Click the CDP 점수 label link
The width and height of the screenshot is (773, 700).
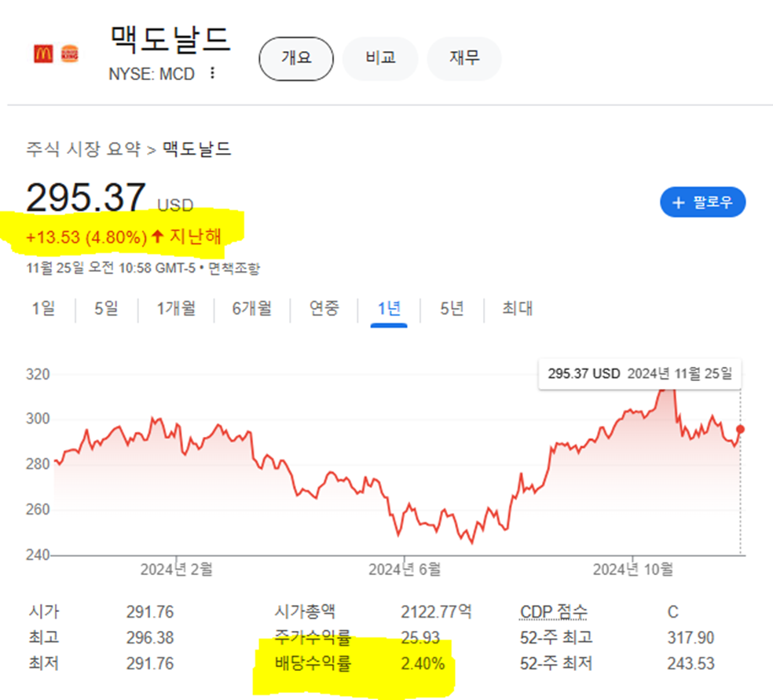pyautogui.click(x=554, y=612)
